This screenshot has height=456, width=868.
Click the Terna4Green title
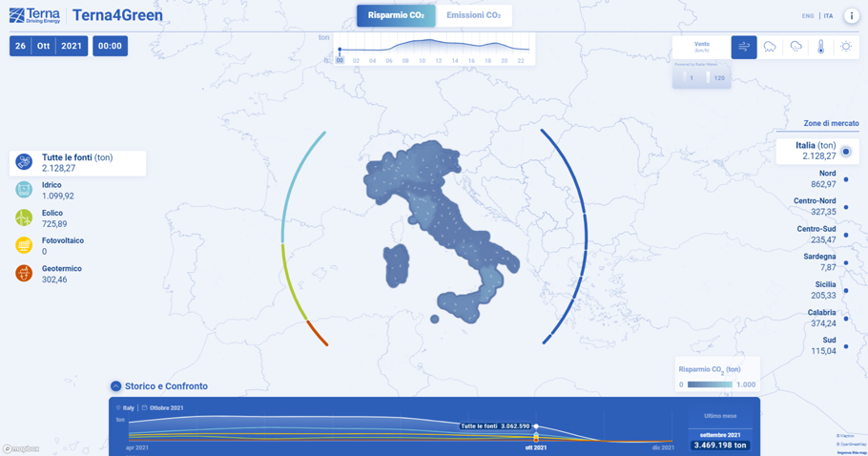click(117, 15)
